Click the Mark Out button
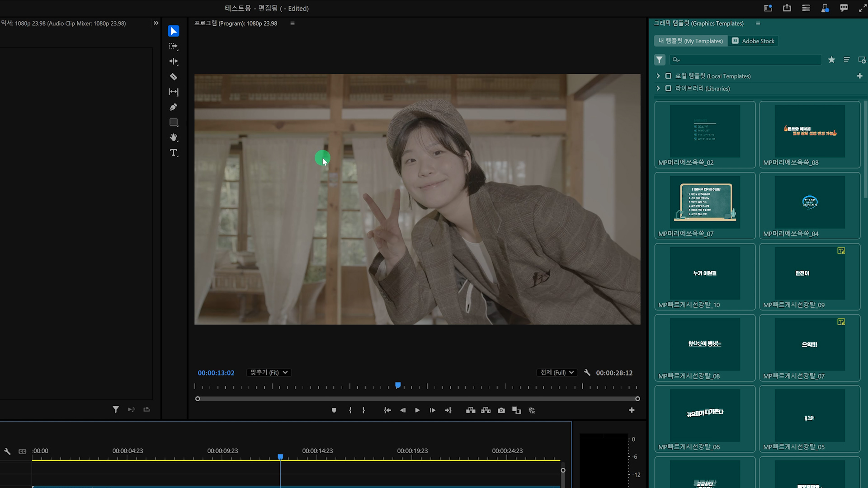This screenshot has height=488, width=868. (363, 410)
